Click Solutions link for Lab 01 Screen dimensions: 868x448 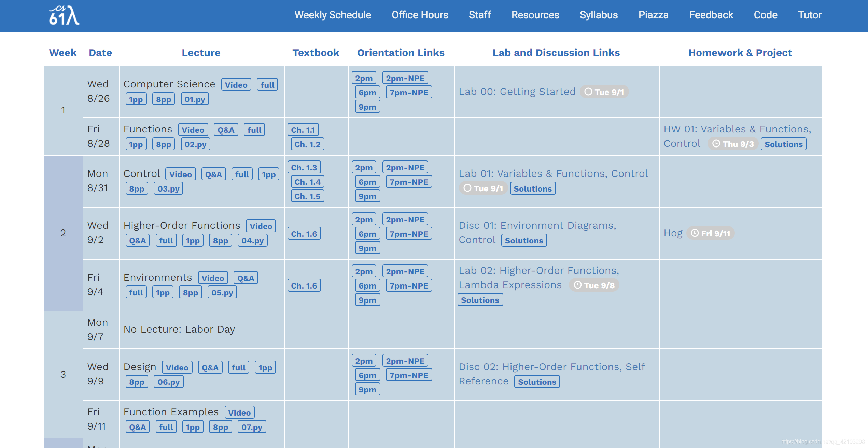[532, 188]
